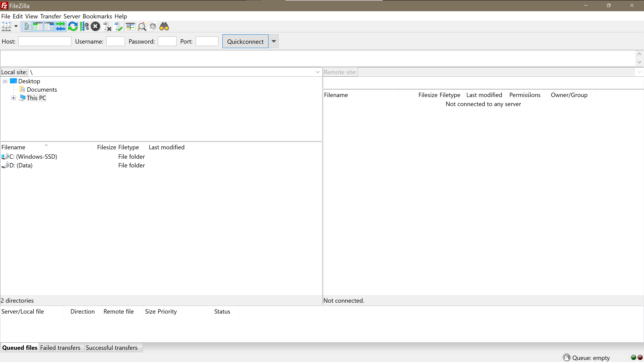The width and height of the screenshot is (644, 362).
Task: Click into the Host field
Action: (45, 41)
